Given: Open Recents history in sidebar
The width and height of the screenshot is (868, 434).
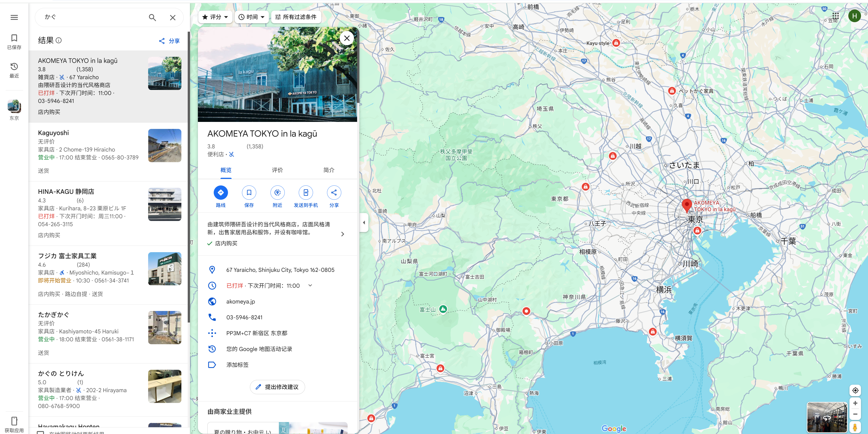Looking at the screenshot, I should pos(14,70).
